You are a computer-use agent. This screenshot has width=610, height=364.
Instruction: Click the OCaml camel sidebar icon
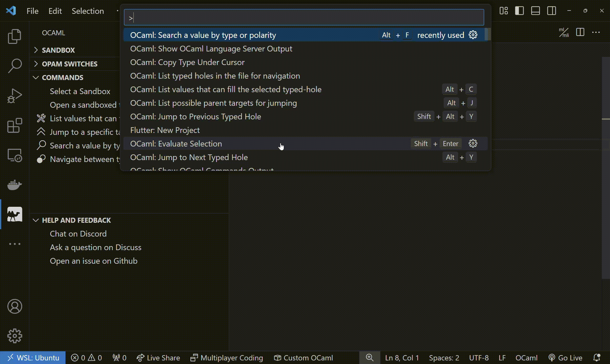[x=15, y=214]
